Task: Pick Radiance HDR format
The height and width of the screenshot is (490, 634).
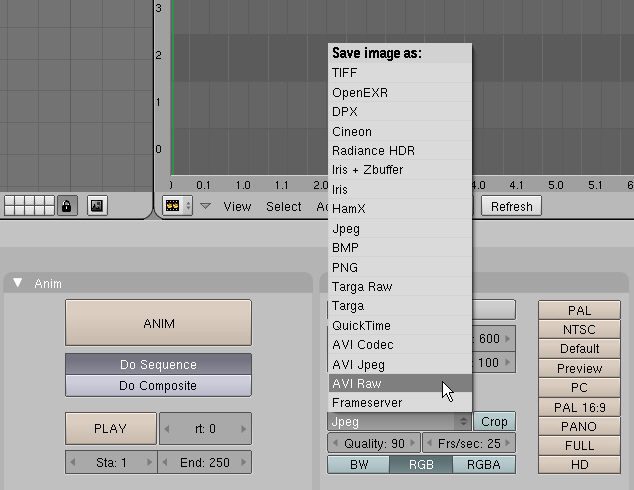Action: (x=400, y=150)
